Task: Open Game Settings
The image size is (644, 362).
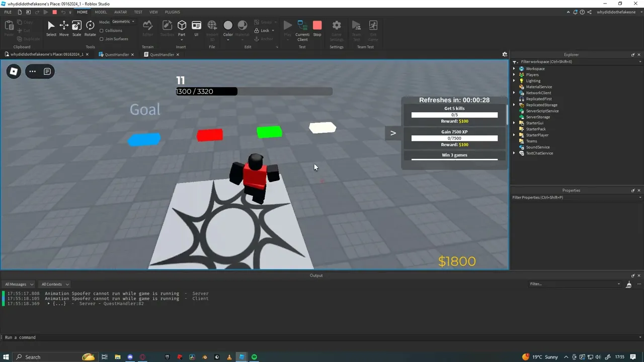Action: point(337,30)
